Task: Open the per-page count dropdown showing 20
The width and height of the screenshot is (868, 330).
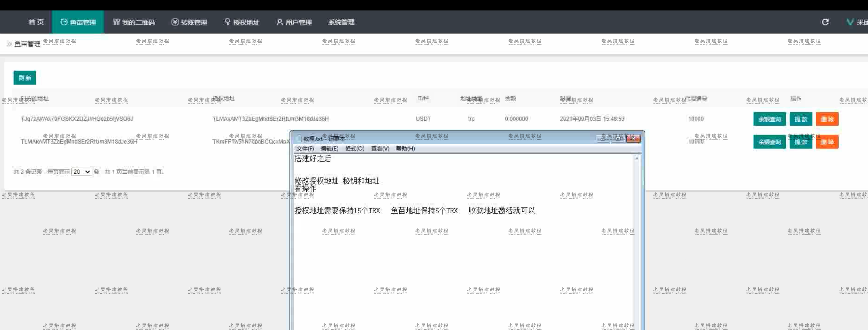Action: [82, 172]
